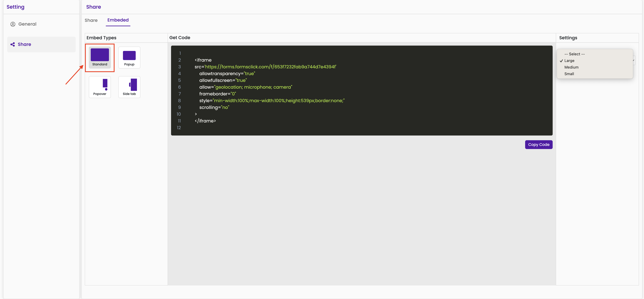The height and width of the screenshot is (299, 644).
Task: Click the style attribute line in code
Action: click(x=272, y=100)
